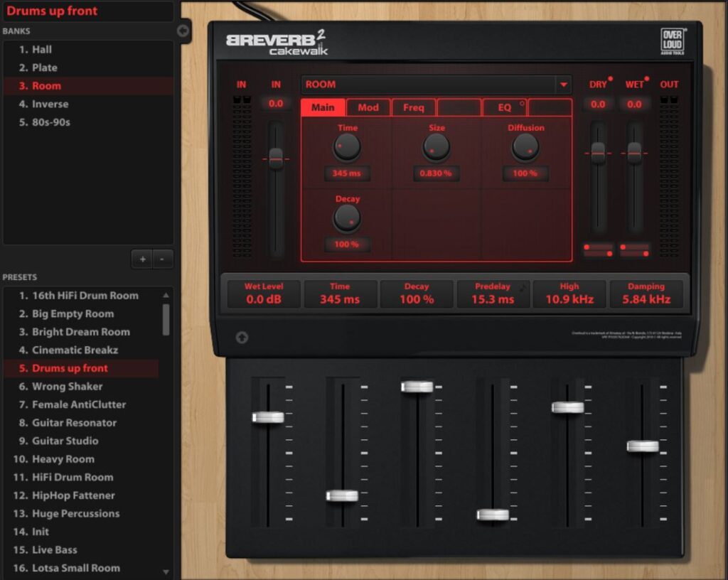Click the round up-arrow icon below the readouts

(242, 338)
